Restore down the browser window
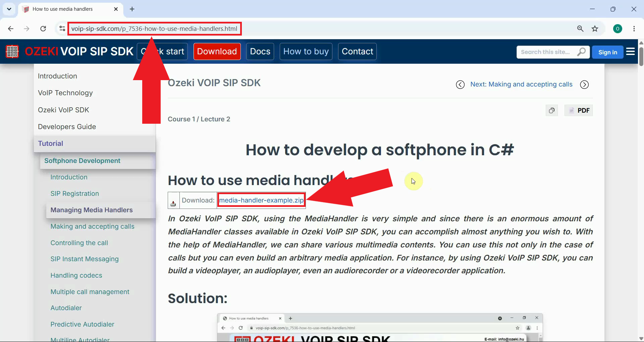The width and height of the screenshot is (644, 342). (x=613, y=9)
